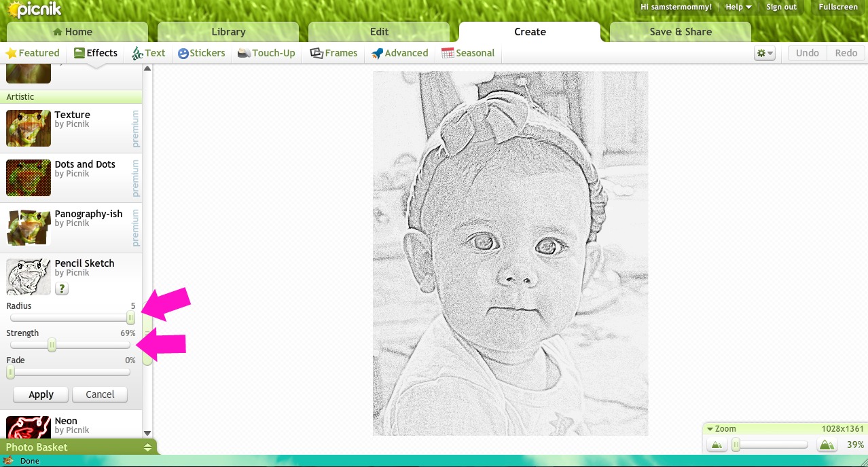Cancel the Pencil Sketch effect
Image resolution: width=868 pixels, height=467 pixels.
(x=100, y=394)
